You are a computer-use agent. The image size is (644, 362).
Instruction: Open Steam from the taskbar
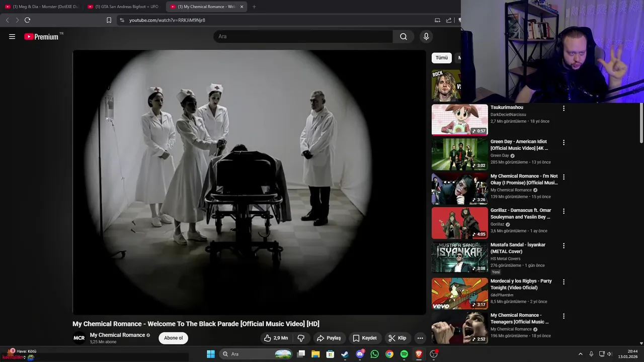tap(345, 354)
